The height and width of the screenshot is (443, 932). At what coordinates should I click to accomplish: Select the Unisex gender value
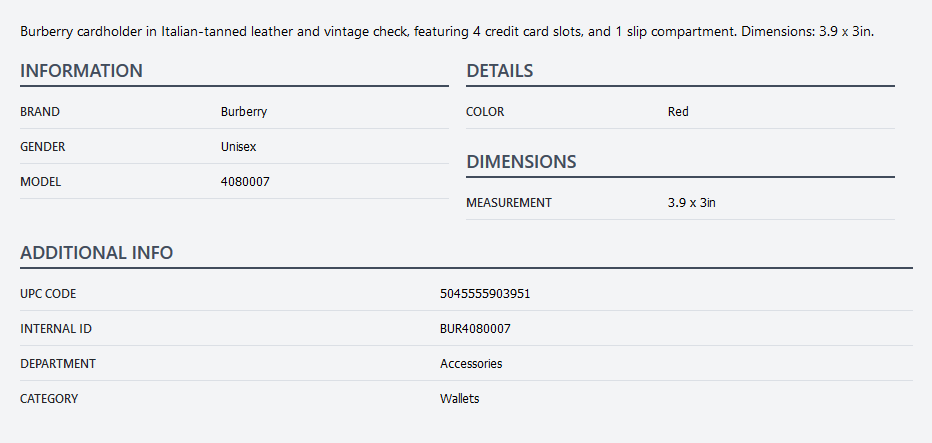(238, 147)
